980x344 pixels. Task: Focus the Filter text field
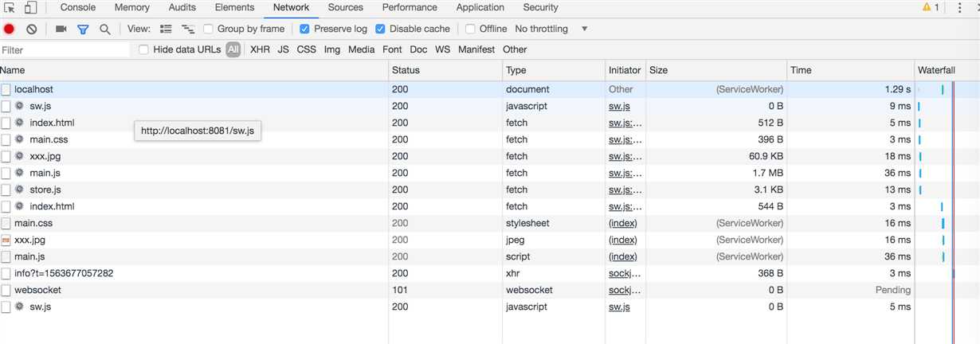pyautogui.click(x=65, y=50)
